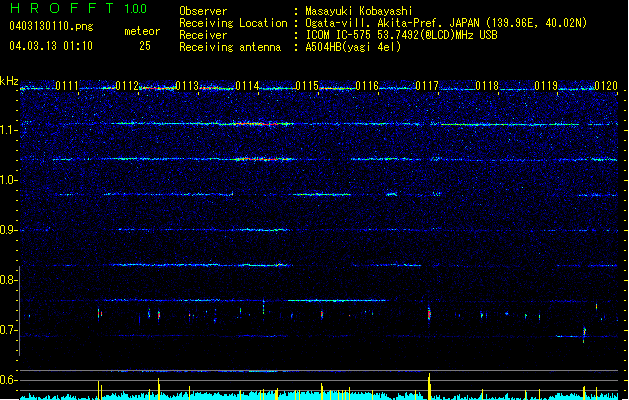Click the 1.1 frequency axis label
The height and width of the screenshot is (400, 629).
[x=9, y=130]
